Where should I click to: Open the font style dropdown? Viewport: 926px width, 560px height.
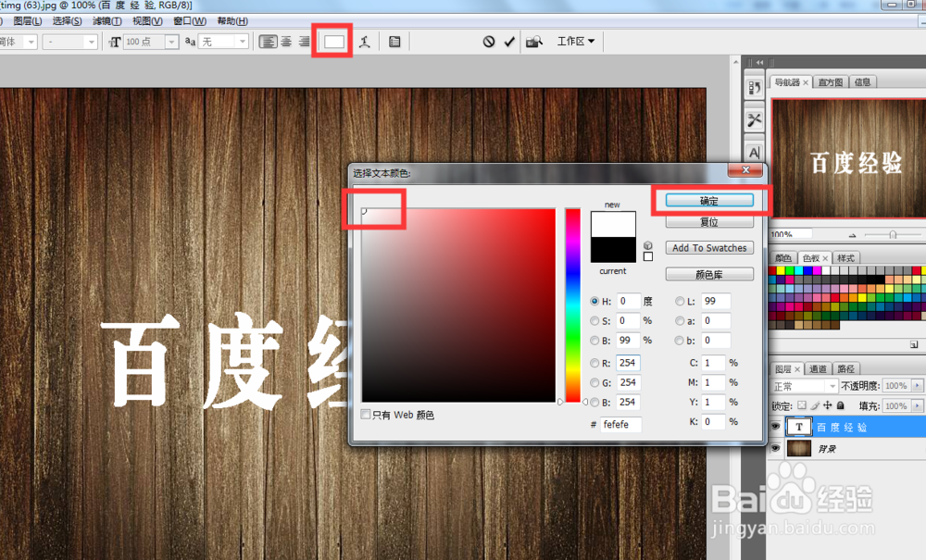(x=91, y=42)
